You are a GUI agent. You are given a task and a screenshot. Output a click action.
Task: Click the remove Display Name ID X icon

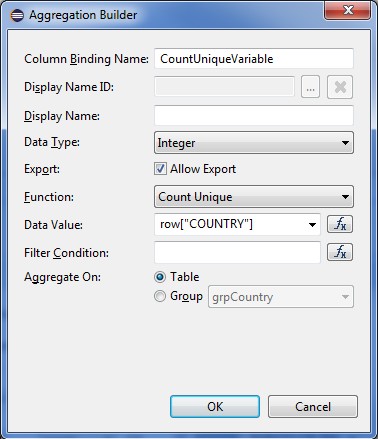[x=340, y=87]
